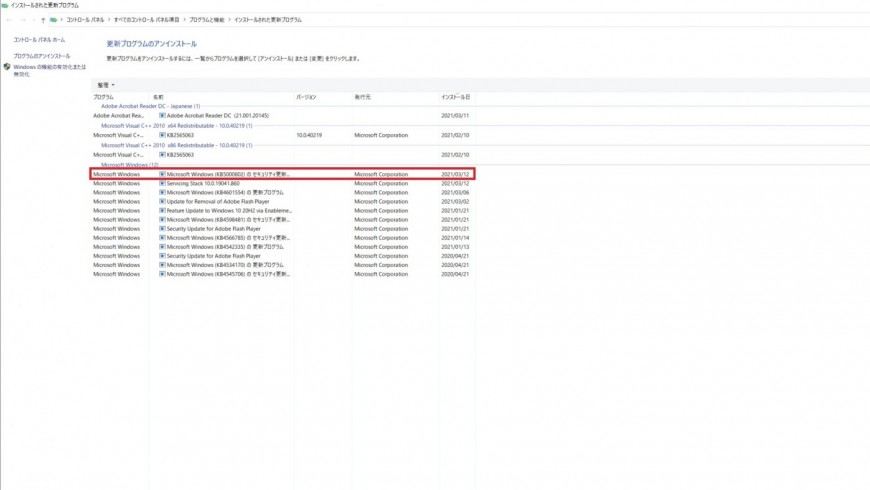The width and height of the screenshot is (870, 490).
Task: Click the shield icon beside Windows の機能
Action: (x=7, y=67)
